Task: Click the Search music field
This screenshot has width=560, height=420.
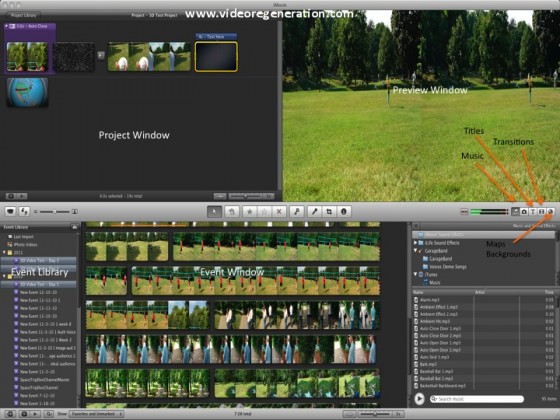Action: pos(477,399)
